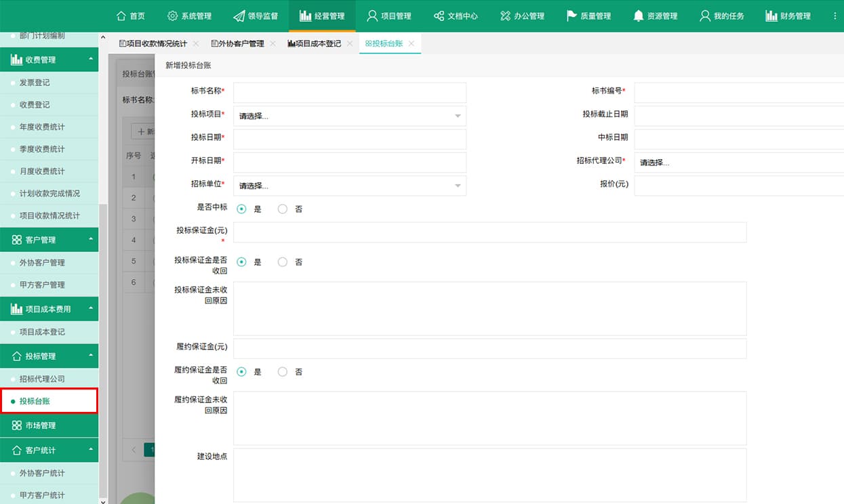The height and width of the screenshot is (504, 844).
Task: Select 否 for 履约保证金是否收回
Action: click(283, 372)
